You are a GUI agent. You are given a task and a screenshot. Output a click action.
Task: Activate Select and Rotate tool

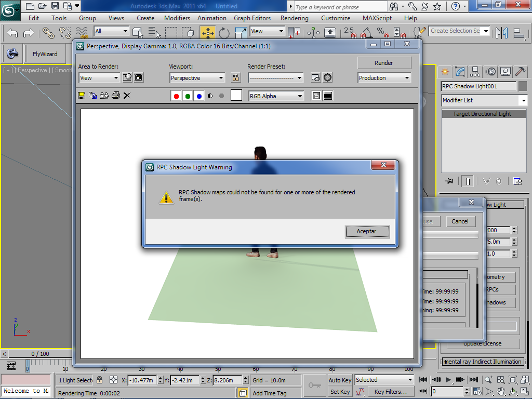[224, 33]
